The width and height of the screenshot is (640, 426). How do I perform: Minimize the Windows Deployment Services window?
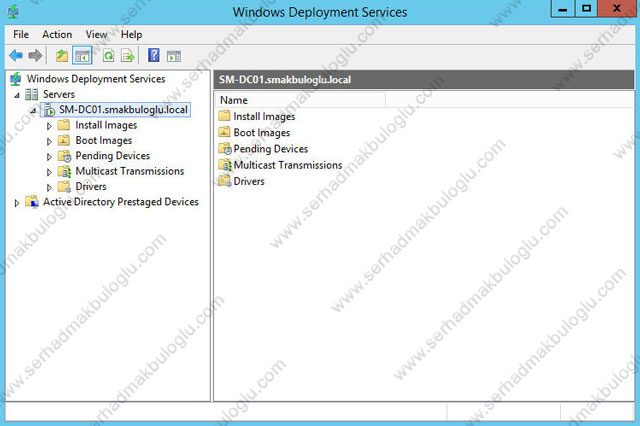coord(563,9)
